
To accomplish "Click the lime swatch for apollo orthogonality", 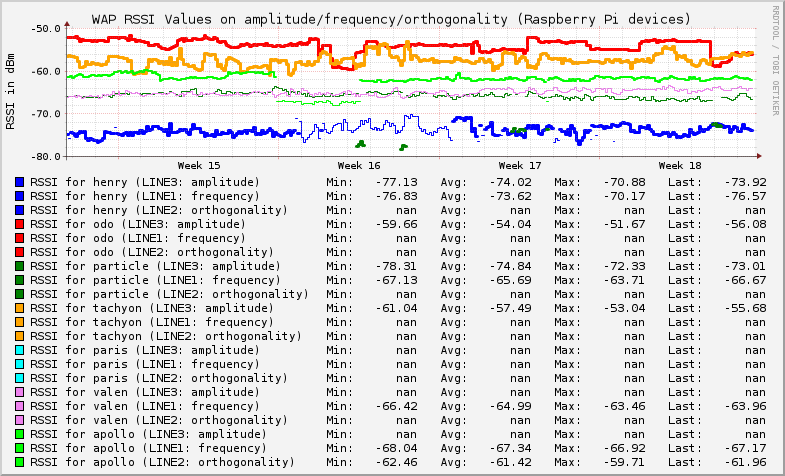I will coord(20,462).
